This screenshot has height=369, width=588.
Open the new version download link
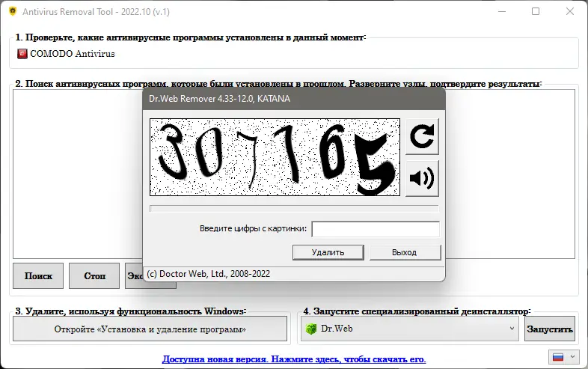pyautogui.click(x=294, y=359)
